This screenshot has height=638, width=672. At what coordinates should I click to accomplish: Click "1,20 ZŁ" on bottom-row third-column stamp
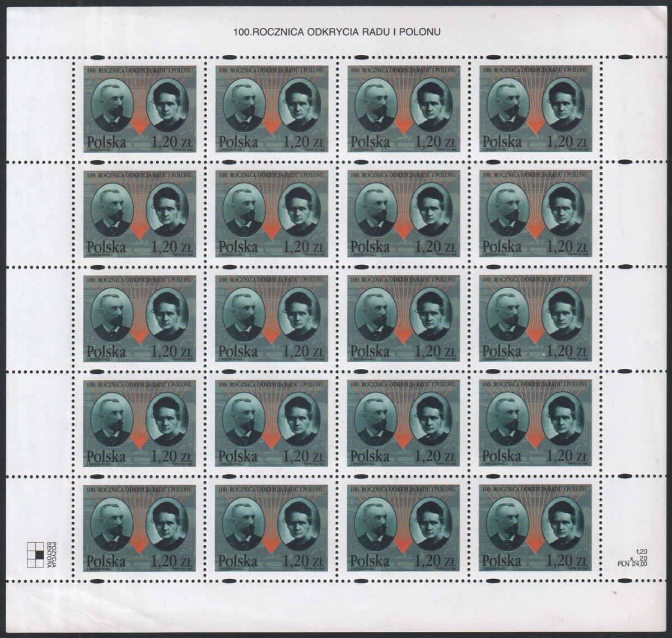click(x=434, y=561)
